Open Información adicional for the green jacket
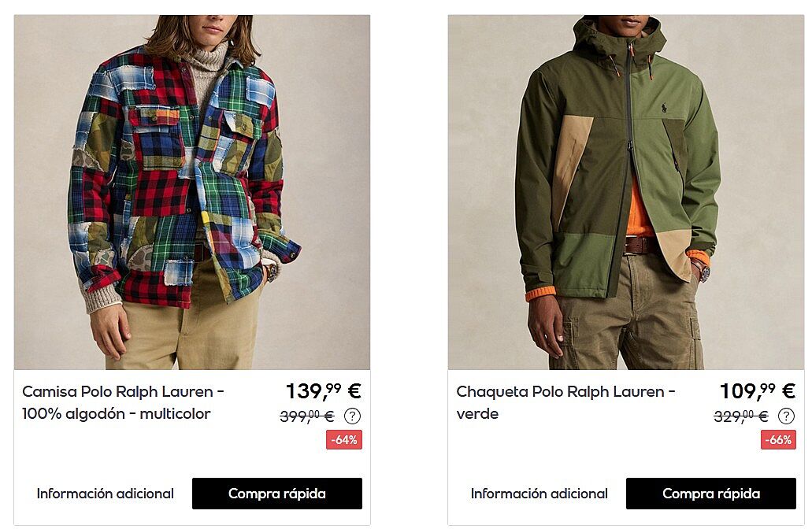 (x=539, y=494)
